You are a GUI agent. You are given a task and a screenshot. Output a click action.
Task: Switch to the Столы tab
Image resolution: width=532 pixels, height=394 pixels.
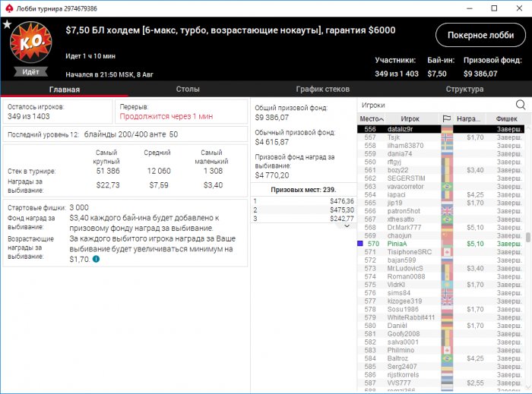[x=188, y=89]
